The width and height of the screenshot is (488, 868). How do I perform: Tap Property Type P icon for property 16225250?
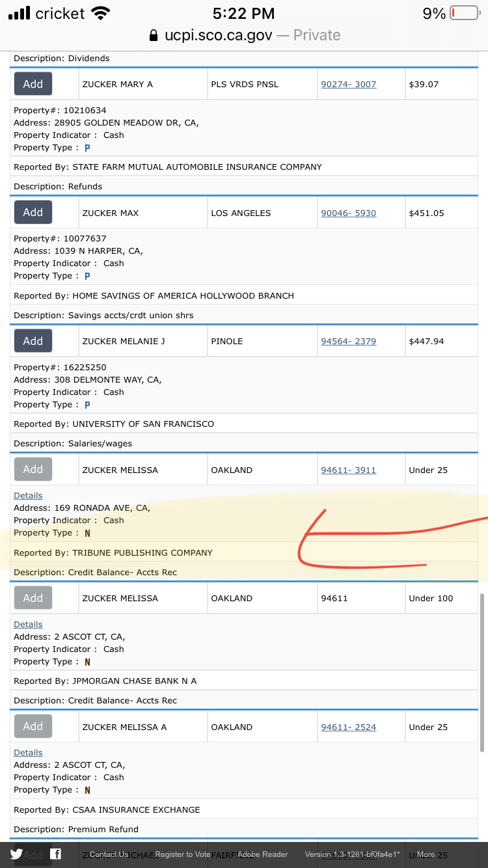pyautogui.click(x=87, y=405)
